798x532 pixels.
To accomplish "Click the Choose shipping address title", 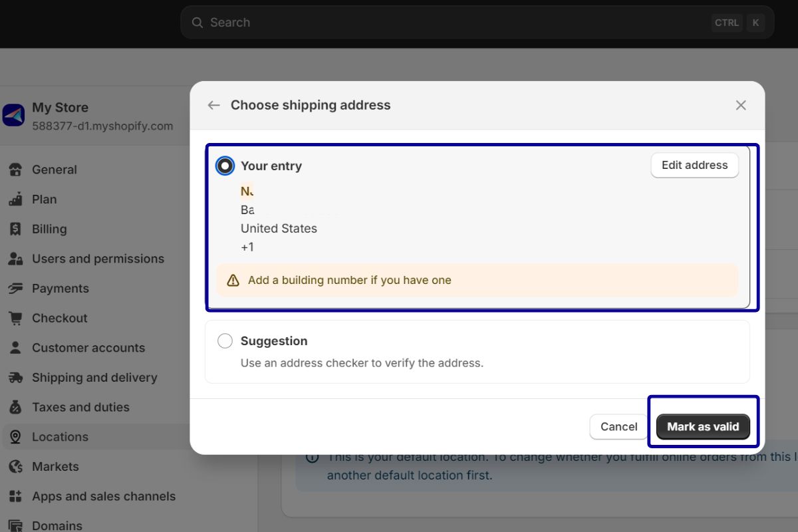I will (x=311, y=105).
